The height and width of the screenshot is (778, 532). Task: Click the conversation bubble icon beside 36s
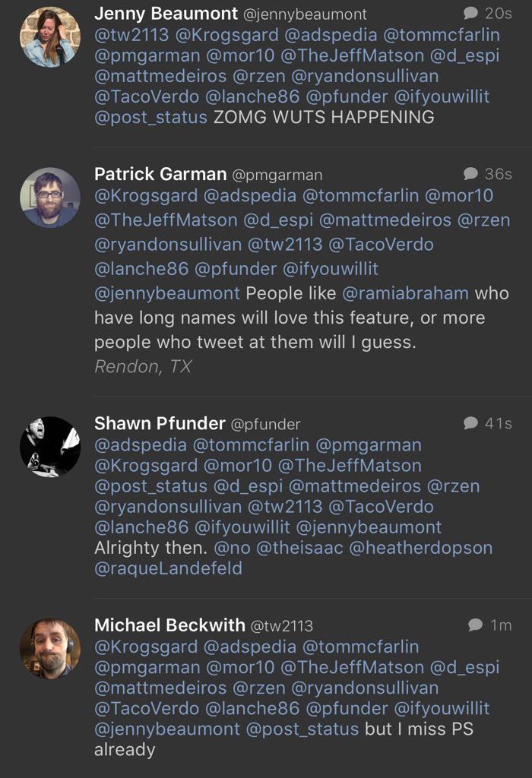point(470,174)
